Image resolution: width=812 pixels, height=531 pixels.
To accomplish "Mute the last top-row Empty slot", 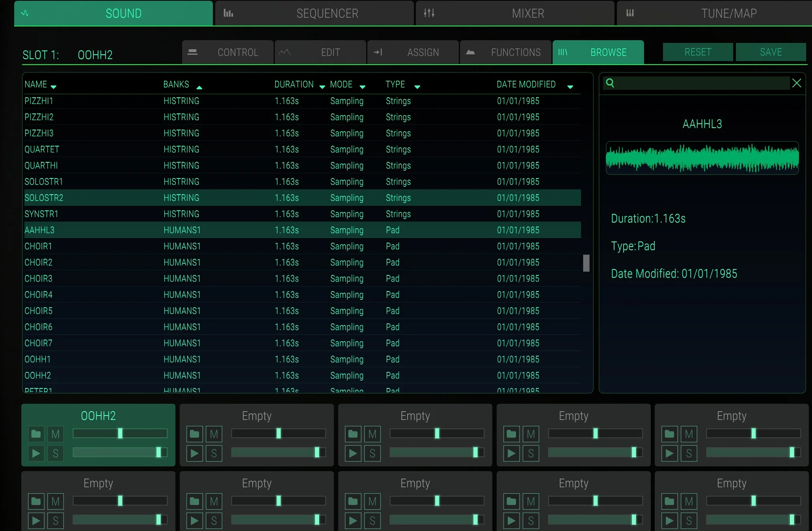I will pyautogui.click(x=689, y=434).
